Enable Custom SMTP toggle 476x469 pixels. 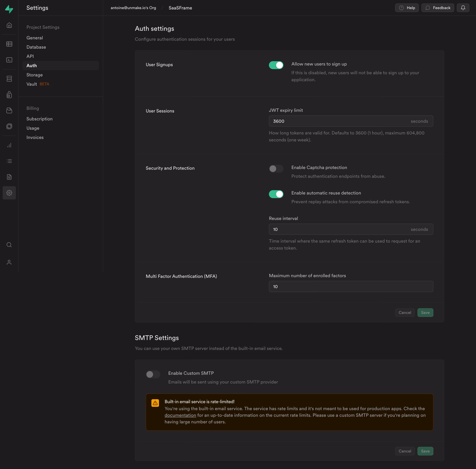pyautogui.click(x=153, y=374)
